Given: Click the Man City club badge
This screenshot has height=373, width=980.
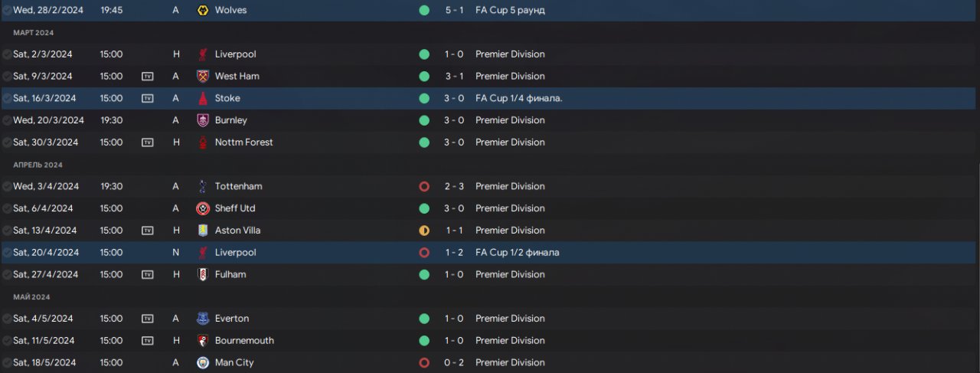Looking at the screenshot, I should pos(203,363).
